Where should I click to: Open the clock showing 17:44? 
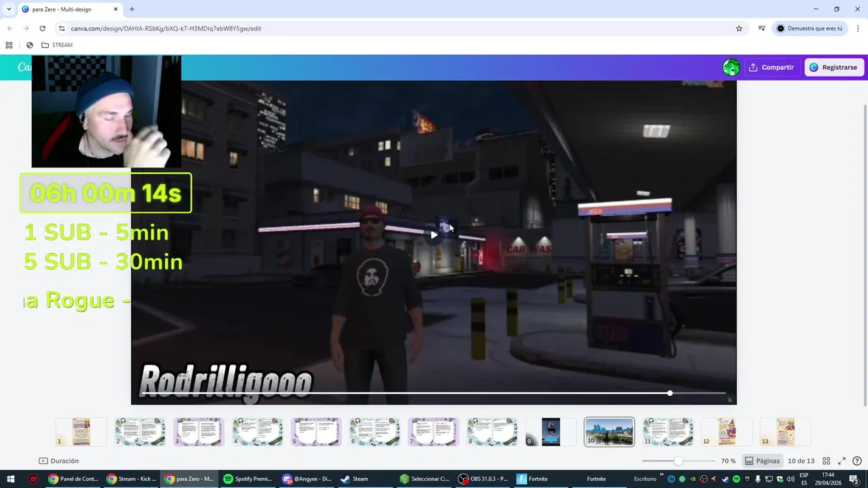pos(829,479)
